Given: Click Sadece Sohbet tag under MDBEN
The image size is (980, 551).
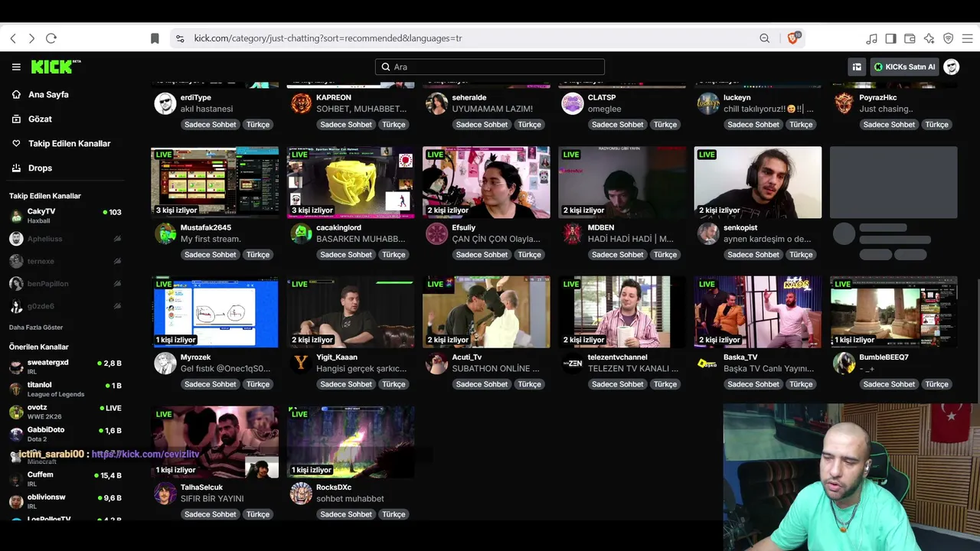Looking at the screenshot, I should 618,255.
